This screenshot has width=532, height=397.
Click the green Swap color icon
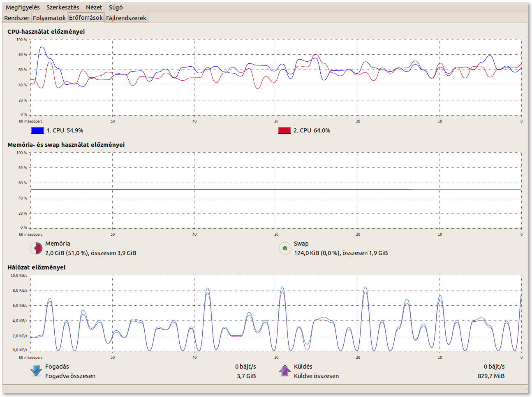click(285, 248)
